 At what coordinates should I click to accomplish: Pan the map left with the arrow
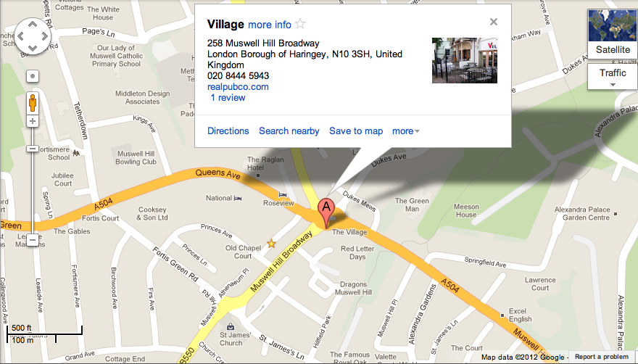point(21,36)
